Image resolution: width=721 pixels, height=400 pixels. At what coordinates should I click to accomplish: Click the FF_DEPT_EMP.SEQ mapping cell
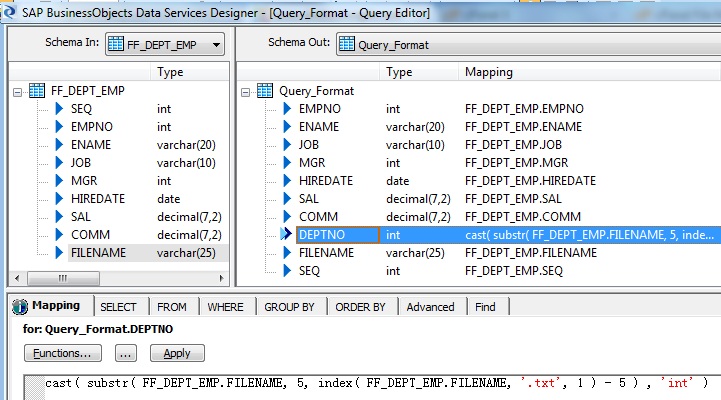click(514, 271)
